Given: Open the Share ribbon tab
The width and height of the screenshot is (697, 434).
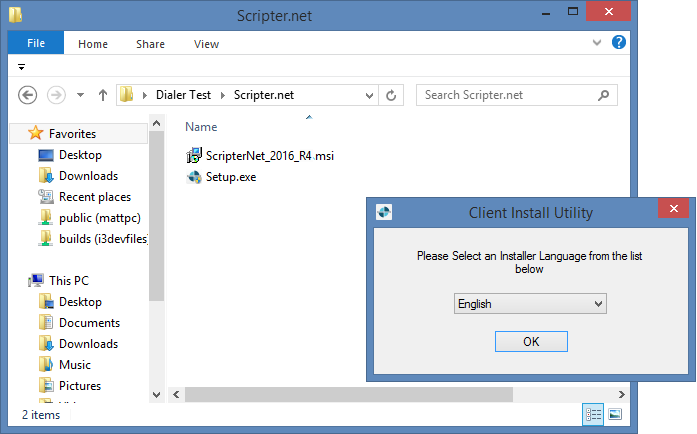Looking at the screenshot, I should coord(151,44).
